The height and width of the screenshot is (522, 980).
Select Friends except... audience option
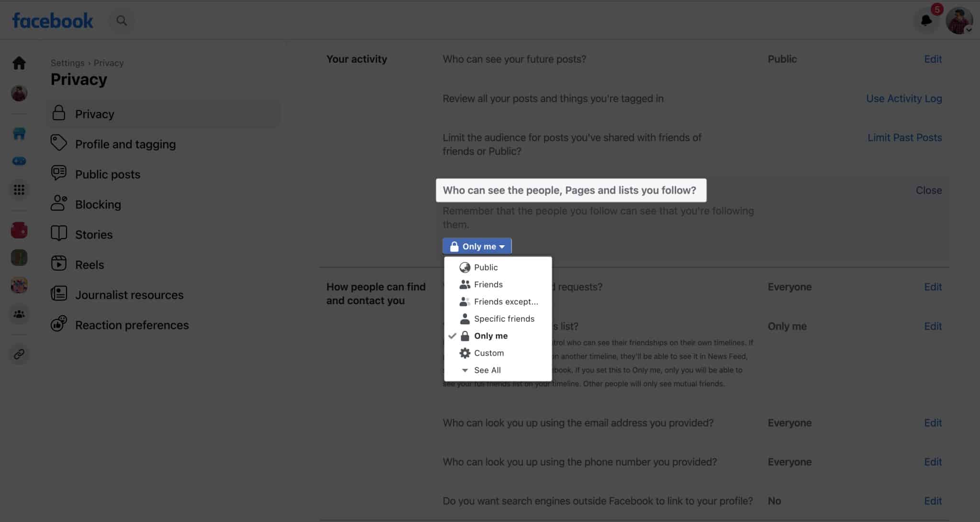click(x=506, y=301)
